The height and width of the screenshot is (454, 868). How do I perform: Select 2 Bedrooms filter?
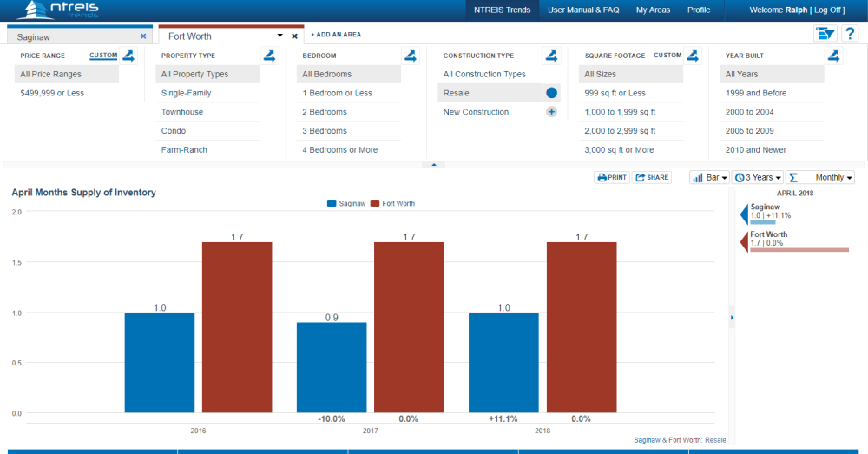pyautogui.click(x=349, y=112)
